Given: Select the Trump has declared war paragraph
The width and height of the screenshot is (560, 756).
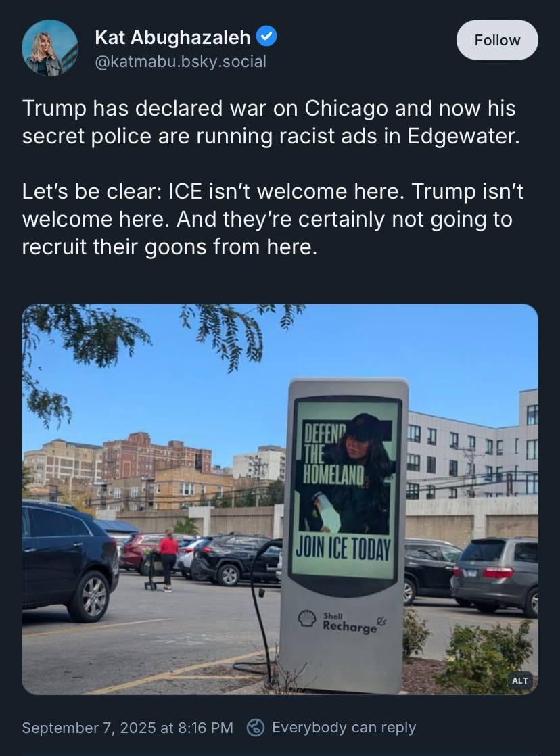Looking at the screenshot, I should (x=271, y=122).
